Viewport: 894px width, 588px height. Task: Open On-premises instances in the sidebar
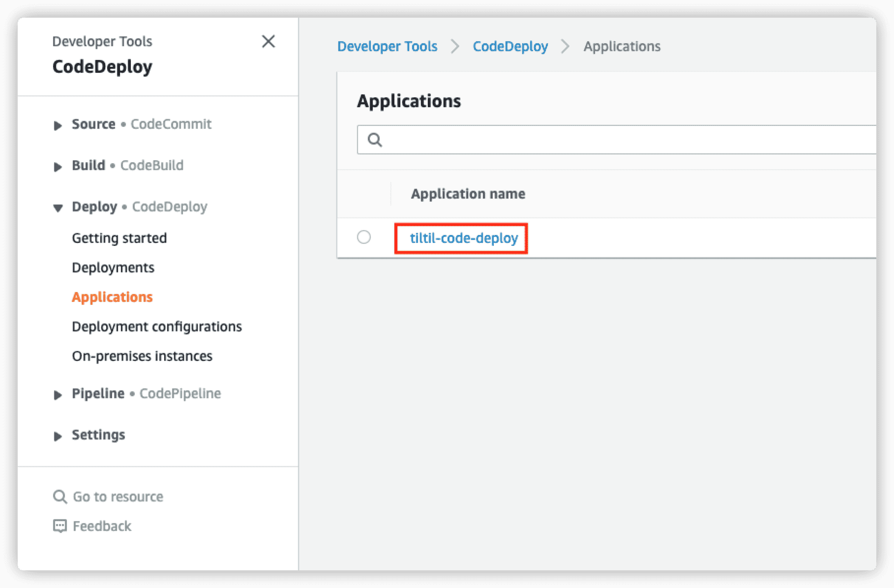coord(142,356)
